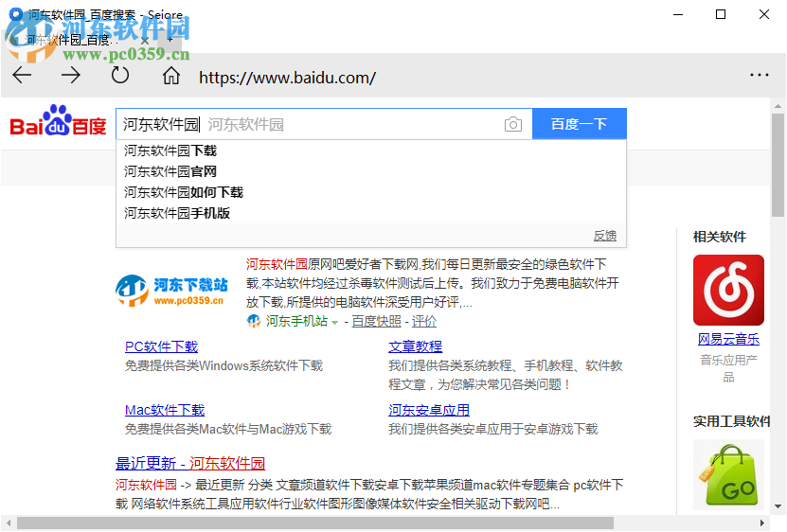Click the 相关软件 heading

click(719, 237)
